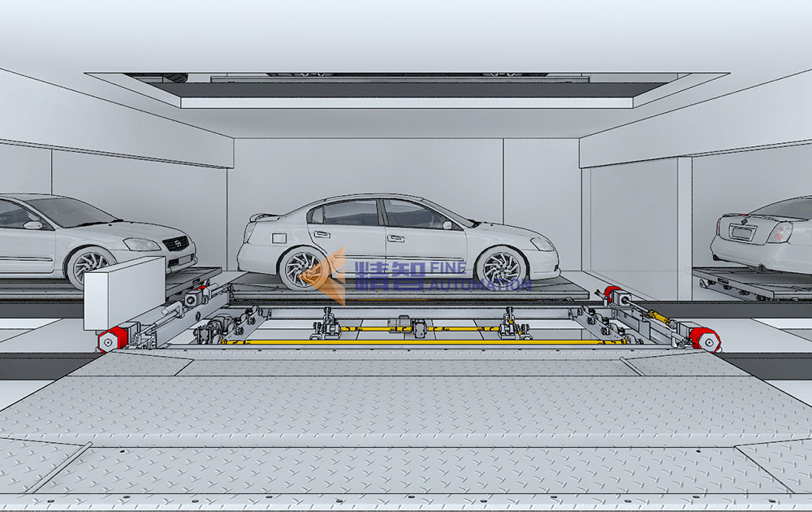
Task: Click the center sedan's fuel door
Action: tap(279, 238)
